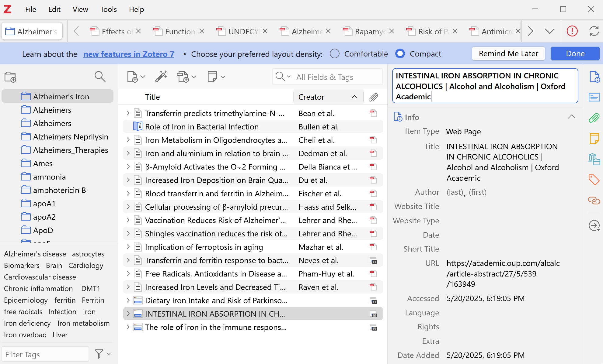Image resolution: width=603 pixels, height=364 pixels.
Task: Open the Tags pane icon in sidebar
Action: tap(594, 180)
